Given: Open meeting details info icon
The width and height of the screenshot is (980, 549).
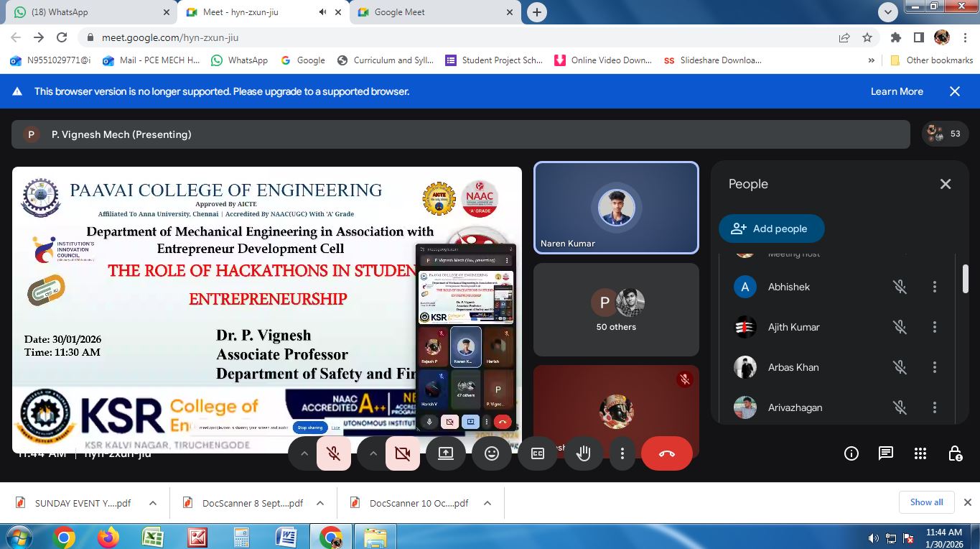Looking at the screenshot, I should click(x=851, y=453).
